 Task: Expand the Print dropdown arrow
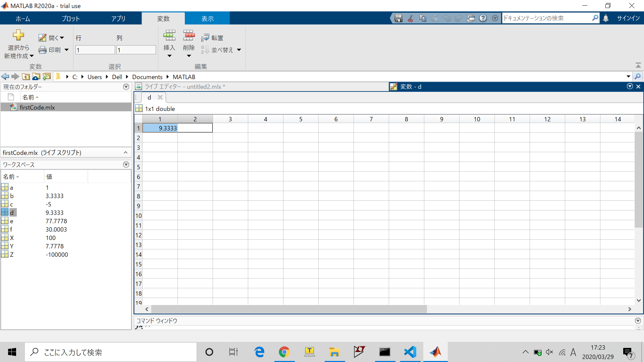point(66,50)
